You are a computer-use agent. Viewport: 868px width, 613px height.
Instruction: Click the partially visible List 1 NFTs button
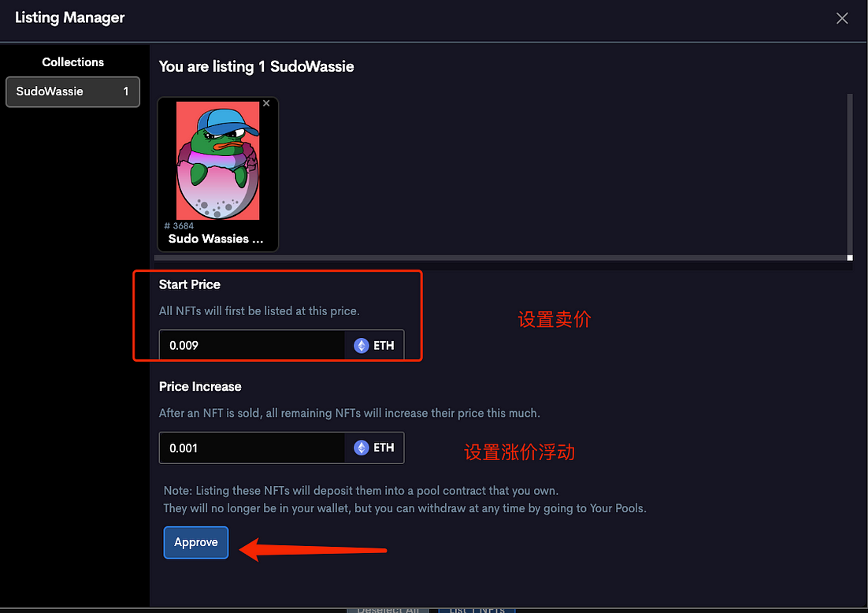(477, 610)
